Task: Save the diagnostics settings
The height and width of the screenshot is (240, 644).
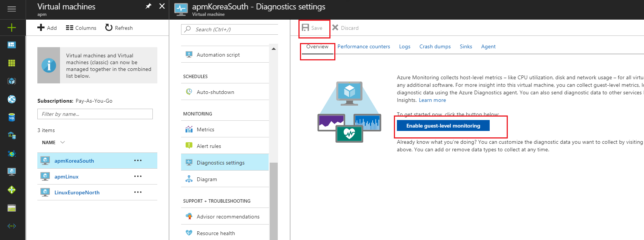Action: pos(312,28)
